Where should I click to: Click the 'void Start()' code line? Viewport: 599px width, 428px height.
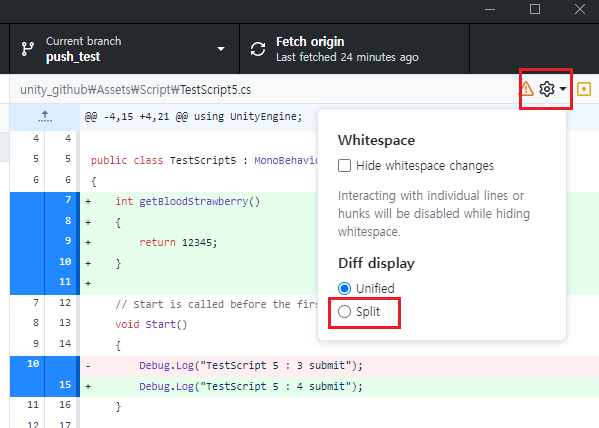151,324
